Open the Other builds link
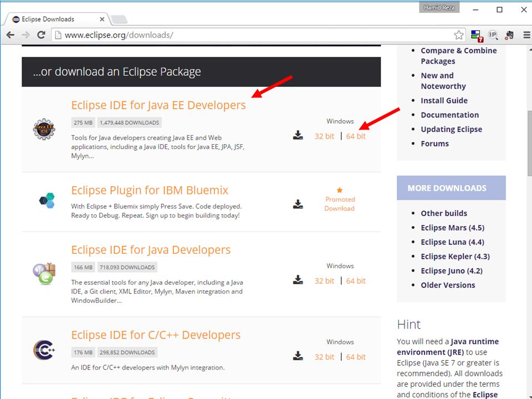The width and height of the screenshot is (532, 399). click(444, 213)
